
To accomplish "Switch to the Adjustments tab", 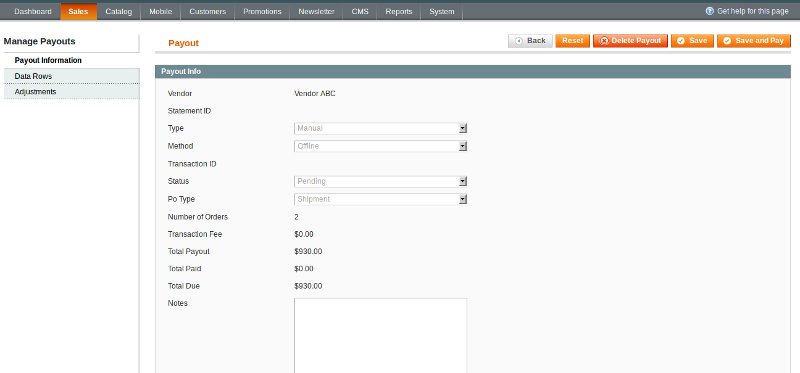I will tap(71, 92).
